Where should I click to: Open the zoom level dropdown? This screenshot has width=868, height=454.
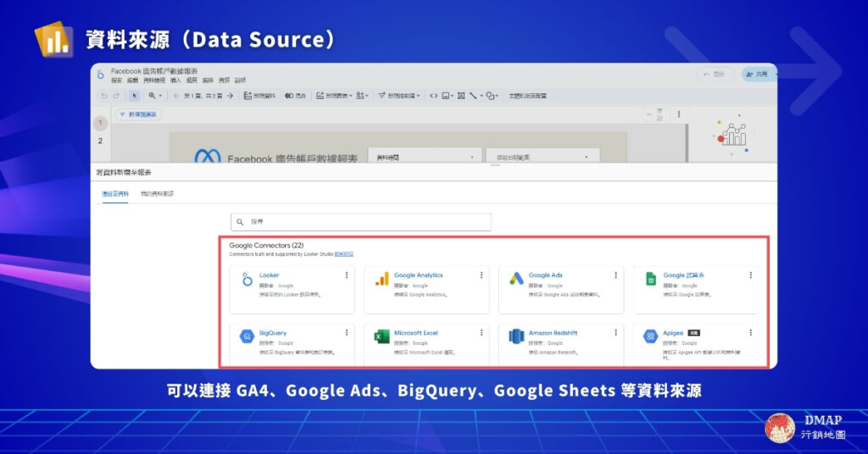coord(156,96)
